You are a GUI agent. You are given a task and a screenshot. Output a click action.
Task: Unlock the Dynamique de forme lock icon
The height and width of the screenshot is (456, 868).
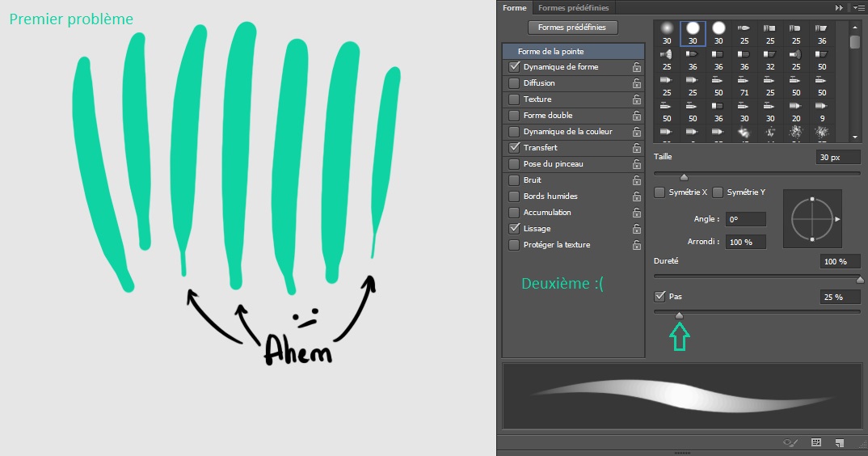pyautogui.click(x=637, y=67)
